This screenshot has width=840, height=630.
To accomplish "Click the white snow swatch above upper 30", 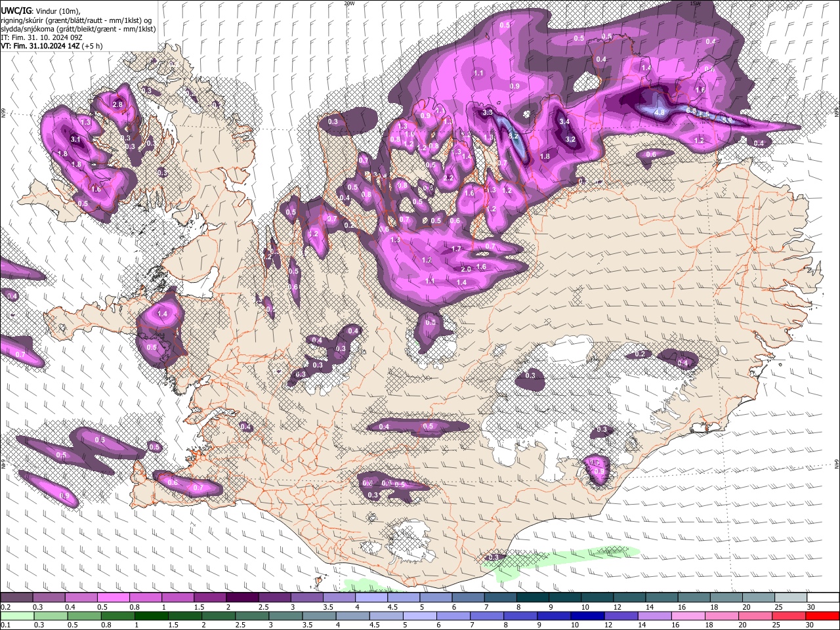I will (824, 598).
